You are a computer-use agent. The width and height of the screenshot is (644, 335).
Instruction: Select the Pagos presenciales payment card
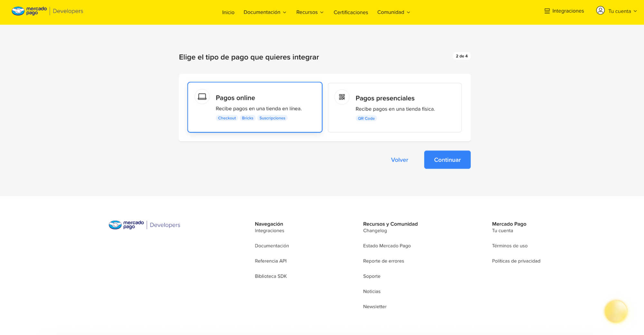pyautogui.click(x=395, y=107)
